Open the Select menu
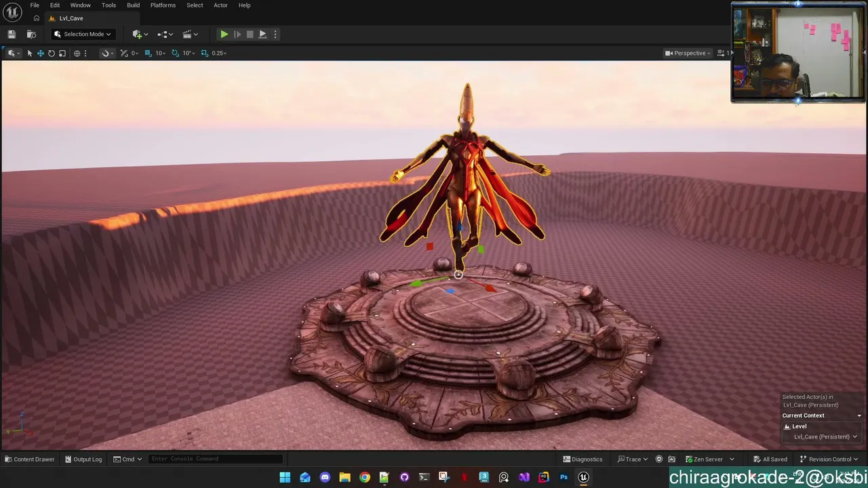Viewport: 868px width, 488px height. [x=195, y=5]
